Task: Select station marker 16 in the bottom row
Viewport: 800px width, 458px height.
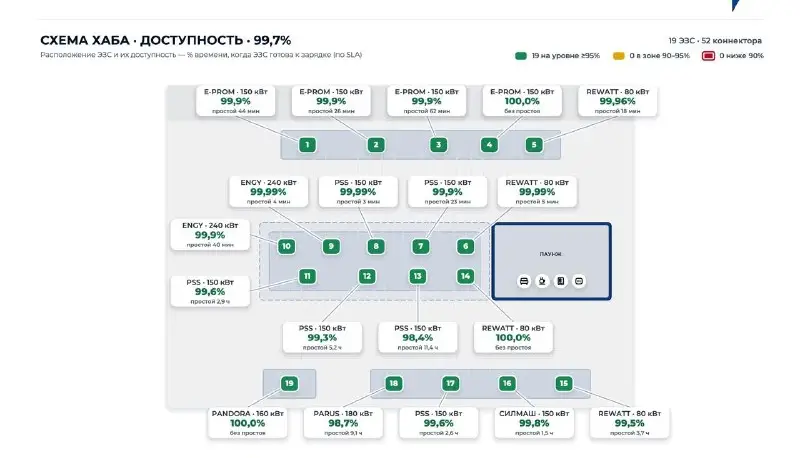Action: (x=507, y=384)
